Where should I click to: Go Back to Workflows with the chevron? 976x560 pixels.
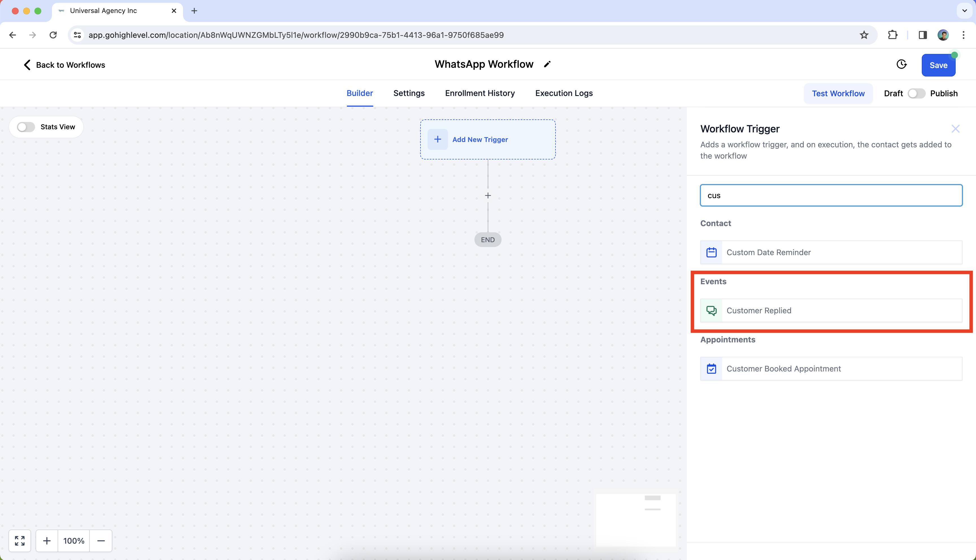tap(27, 65)
